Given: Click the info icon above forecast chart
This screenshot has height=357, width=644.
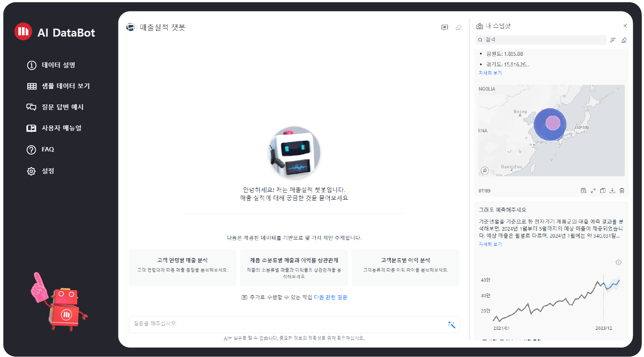Looking at the screenshot, I should [x=619, y=262].
